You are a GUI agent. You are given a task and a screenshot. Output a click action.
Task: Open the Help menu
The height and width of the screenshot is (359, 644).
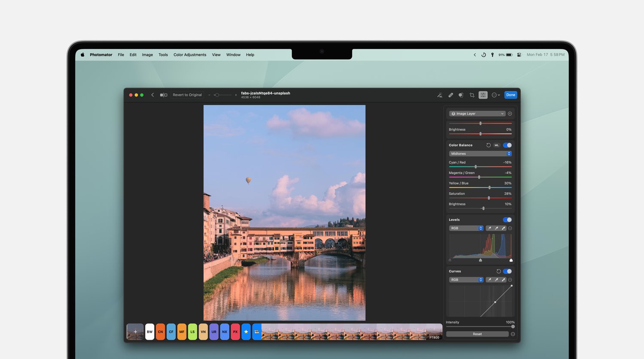(250, 55)
